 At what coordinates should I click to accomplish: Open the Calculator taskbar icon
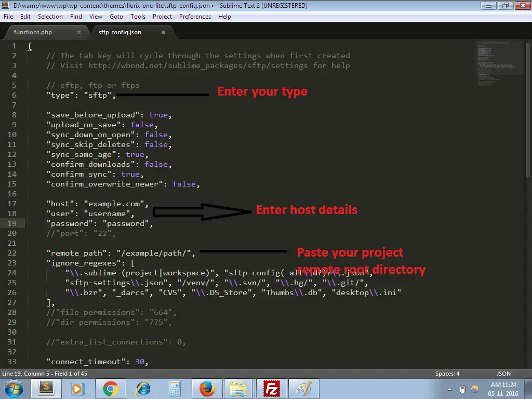pos(175,389)
